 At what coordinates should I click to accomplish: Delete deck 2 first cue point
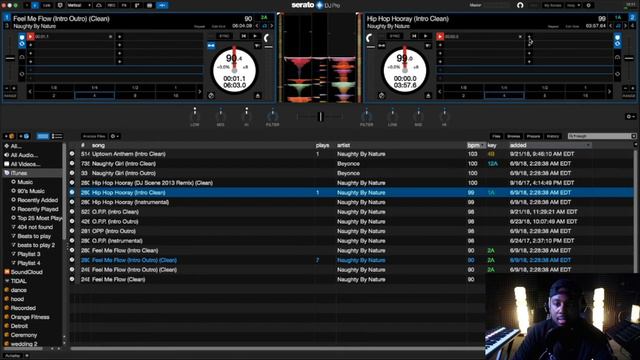520,37
